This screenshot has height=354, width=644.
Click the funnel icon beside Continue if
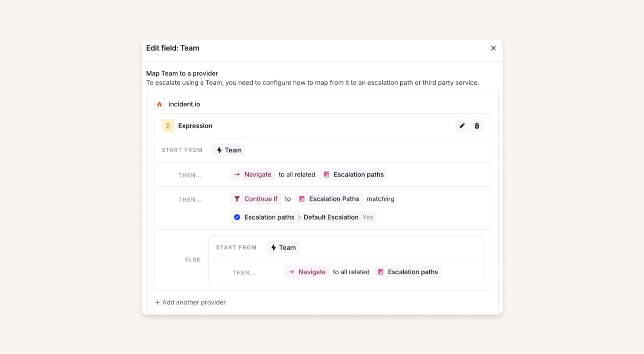237,199
